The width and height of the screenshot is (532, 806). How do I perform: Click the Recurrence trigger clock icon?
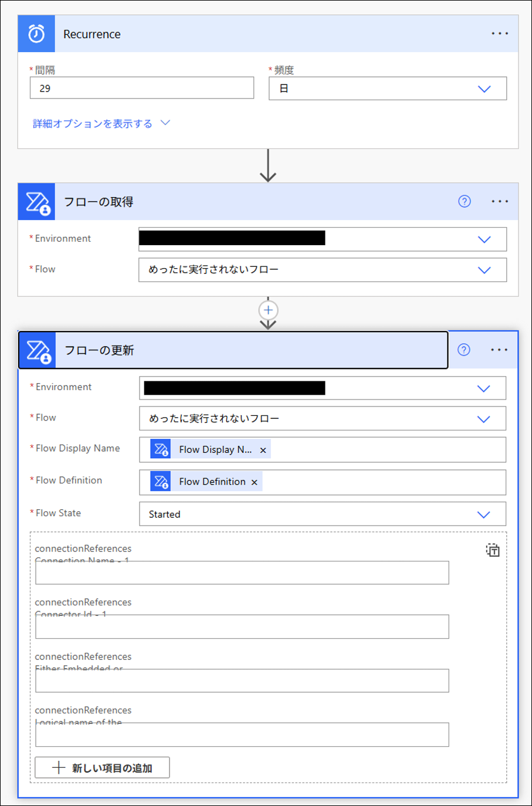coord(36,34)
